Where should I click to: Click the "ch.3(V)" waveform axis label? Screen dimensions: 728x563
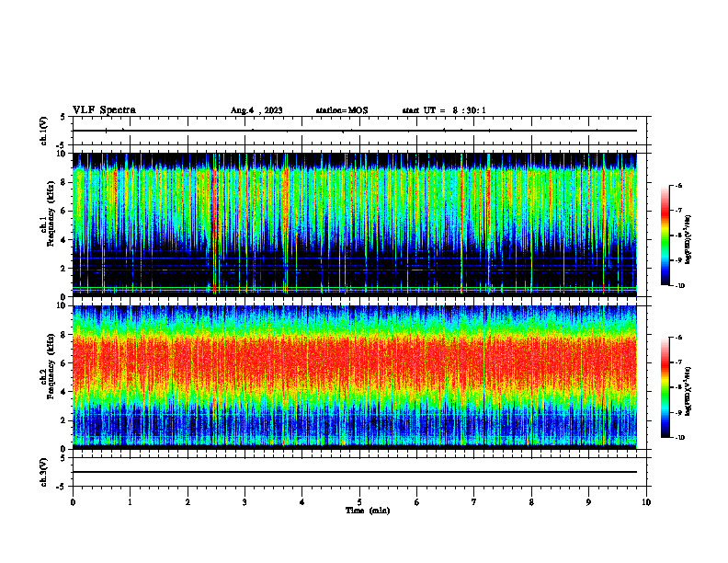[x=43, y=472]
